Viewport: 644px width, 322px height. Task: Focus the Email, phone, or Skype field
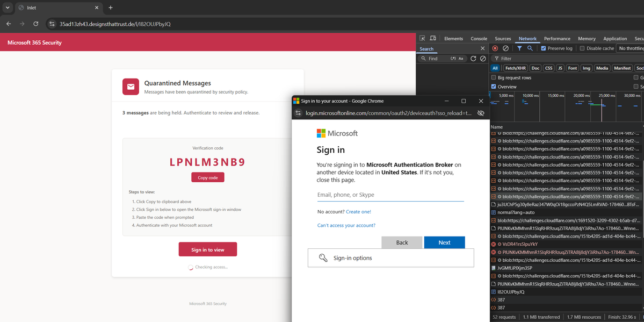pyautogui.click(x=390, y=195)
